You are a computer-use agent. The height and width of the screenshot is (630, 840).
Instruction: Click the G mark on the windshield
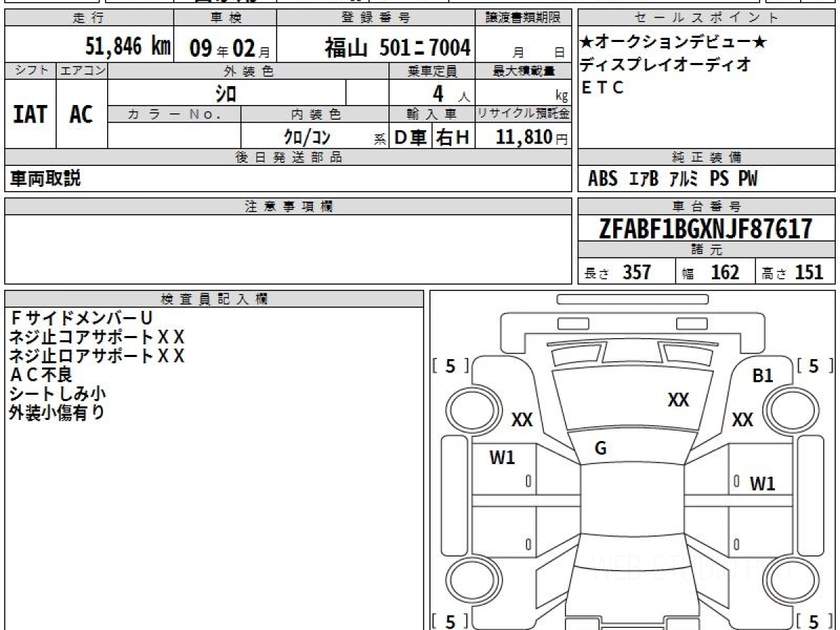click(x=600, y=449)
